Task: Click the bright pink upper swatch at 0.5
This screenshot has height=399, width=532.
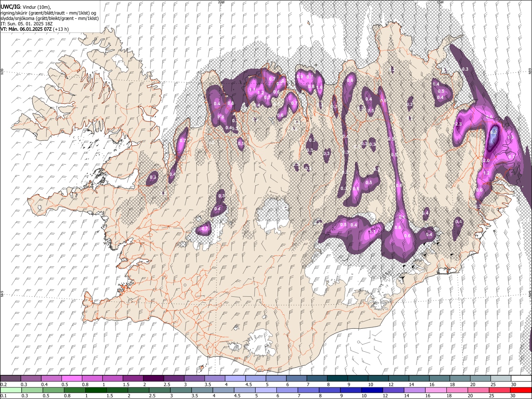Action: click(x=72, y=379)
